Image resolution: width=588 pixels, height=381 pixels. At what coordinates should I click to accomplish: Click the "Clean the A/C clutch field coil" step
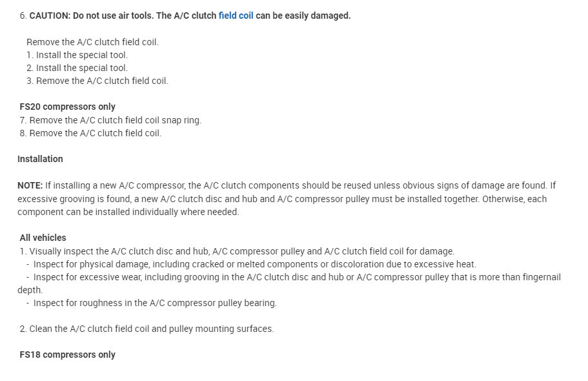[147, 329]
